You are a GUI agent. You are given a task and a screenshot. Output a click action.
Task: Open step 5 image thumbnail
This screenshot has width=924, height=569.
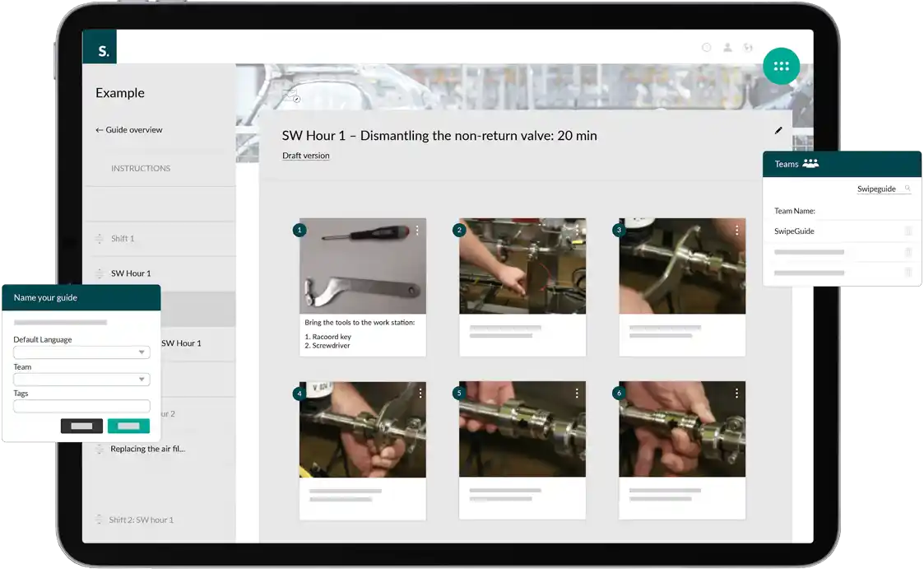click(522, 429)
